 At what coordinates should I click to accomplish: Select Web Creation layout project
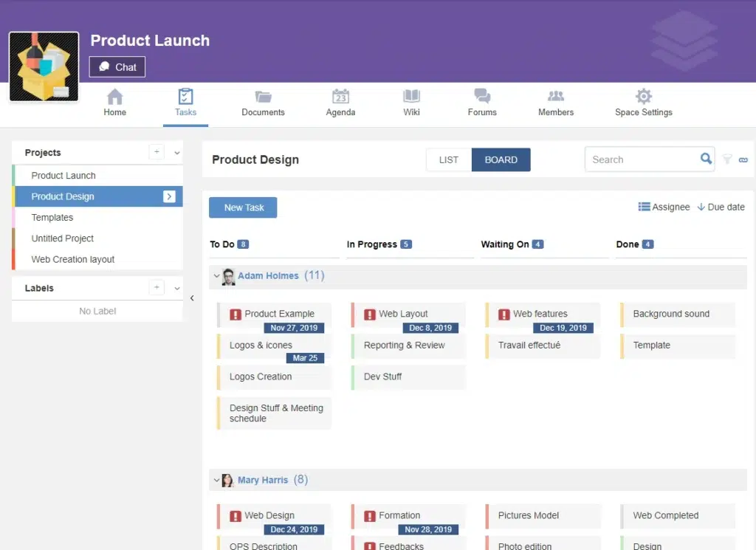click(73, 259)
